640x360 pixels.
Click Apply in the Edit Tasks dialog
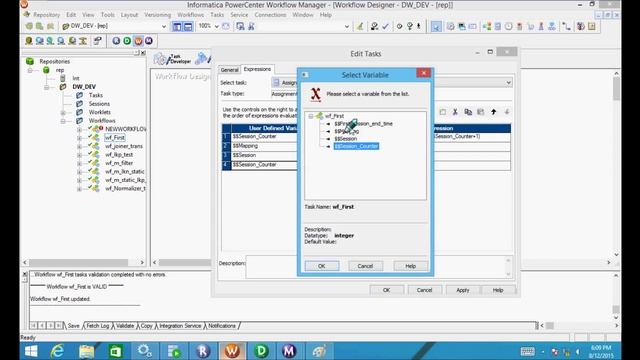pos(462,290)
